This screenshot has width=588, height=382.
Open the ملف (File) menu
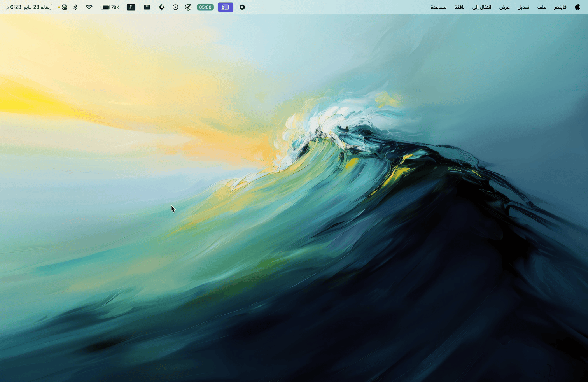(542, 7)
